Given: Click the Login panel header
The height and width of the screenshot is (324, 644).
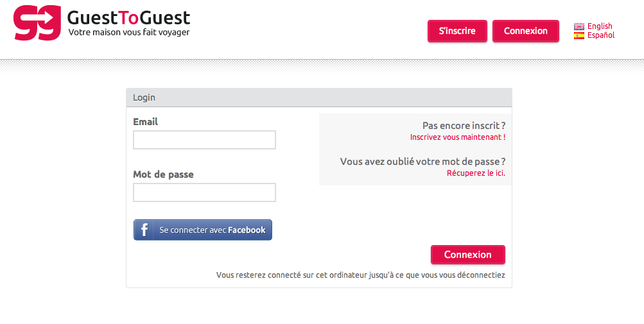Looking at the screenshot, I should point(319,98).
